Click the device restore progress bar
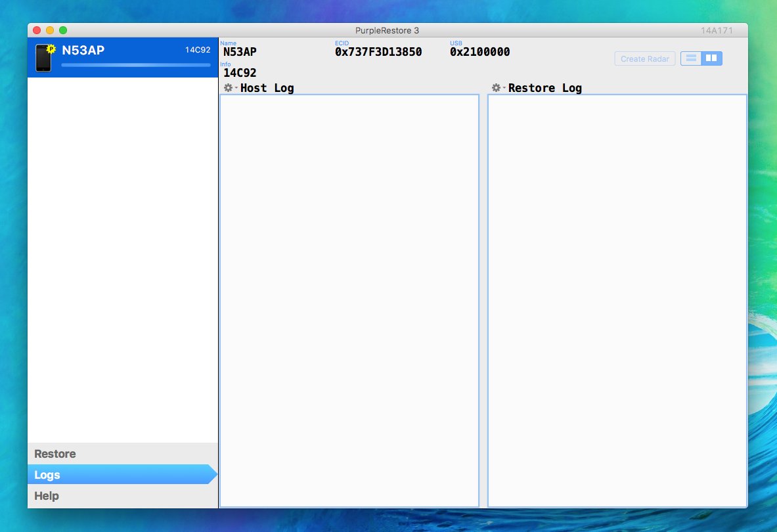Viewport: 777px width, 532px height. pos(136,65)
